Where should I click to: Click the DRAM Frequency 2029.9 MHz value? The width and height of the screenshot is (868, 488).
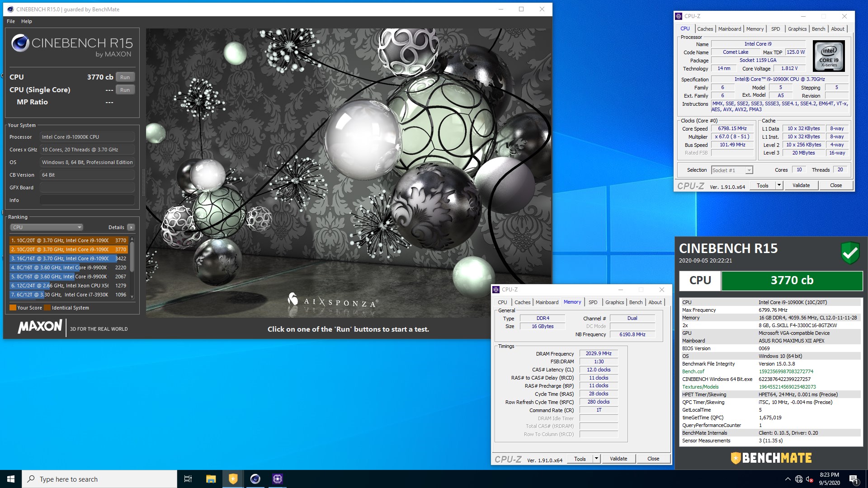point(598,354)
